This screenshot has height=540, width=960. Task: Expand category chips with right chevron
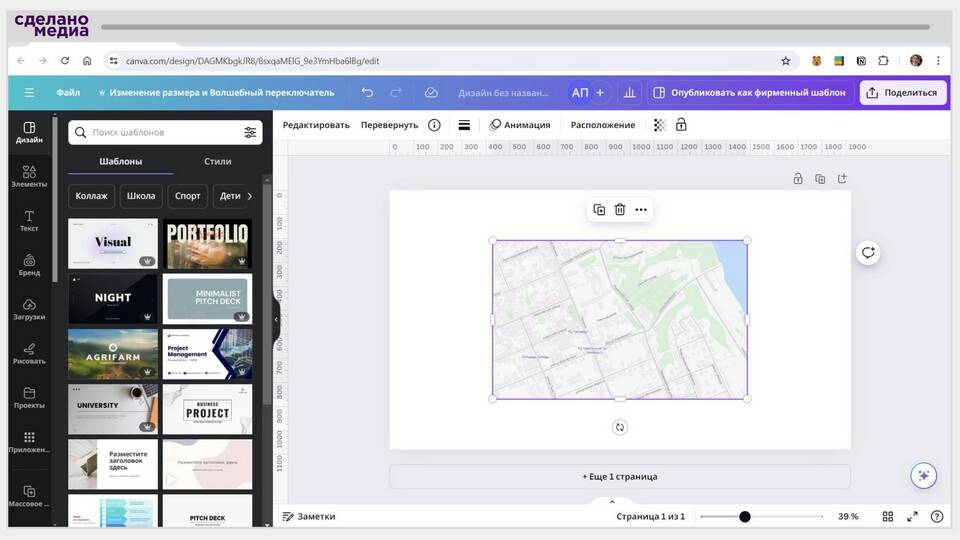249,196
